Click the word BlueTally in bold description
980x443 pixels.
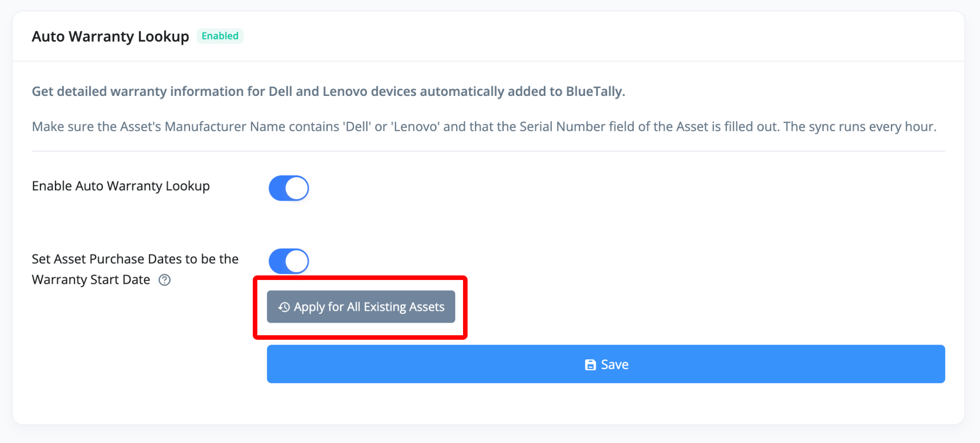tap(594, 92)
